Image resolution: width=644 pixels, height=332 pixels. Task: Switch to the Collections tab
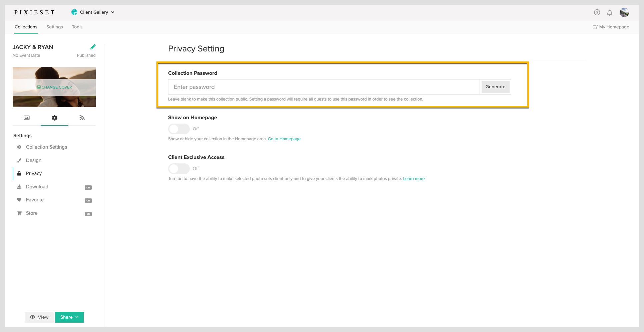click(26, 27)
